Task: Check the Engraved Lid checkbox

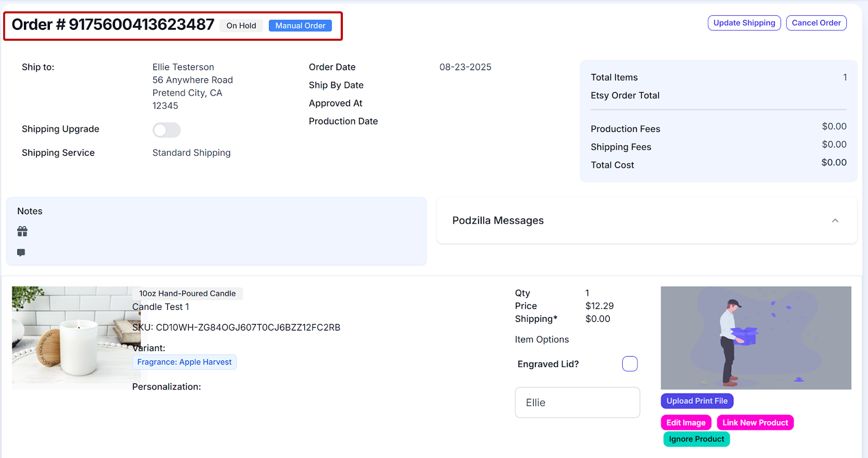Action: 629,364
